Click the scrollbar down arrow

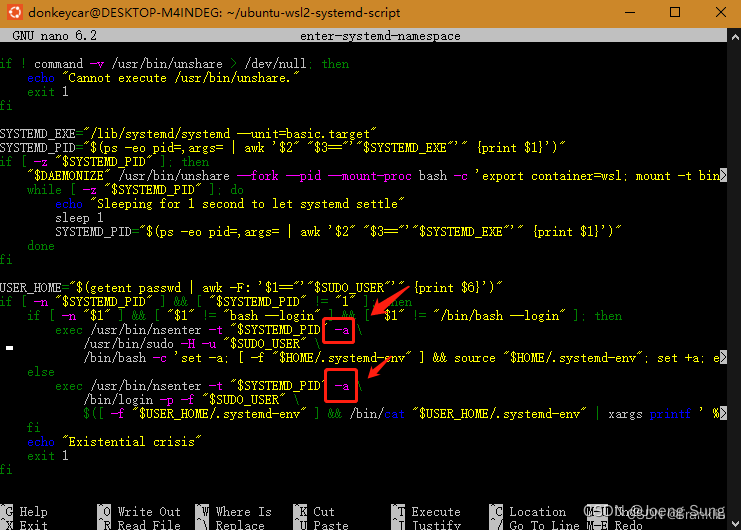[734, 523]
